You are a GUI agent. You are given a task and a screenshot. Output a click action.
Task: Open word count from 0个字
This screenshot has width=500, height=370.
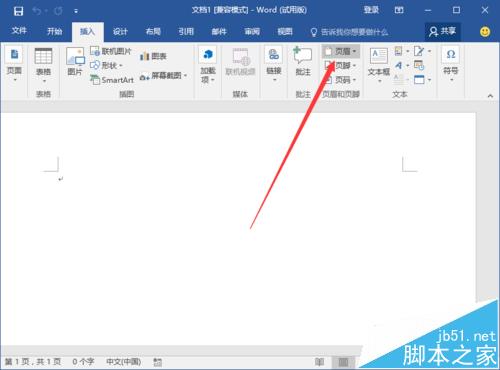pos(83,362)
